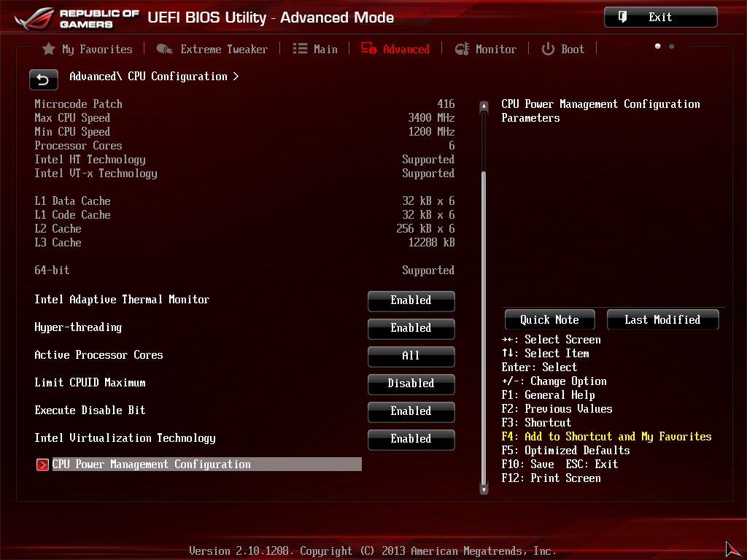This screenshot has width=747, height=560.
Task: Click the Extreme Tweaker tab icon
Action: pos(165,49)
